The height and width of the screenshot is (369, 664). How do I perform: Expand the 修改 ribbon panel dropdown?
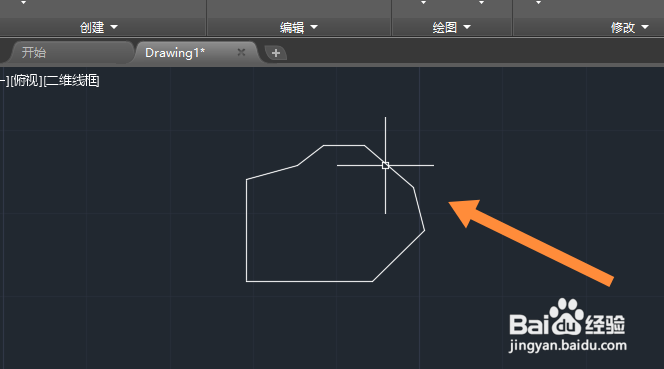click(x=630, y=28)
